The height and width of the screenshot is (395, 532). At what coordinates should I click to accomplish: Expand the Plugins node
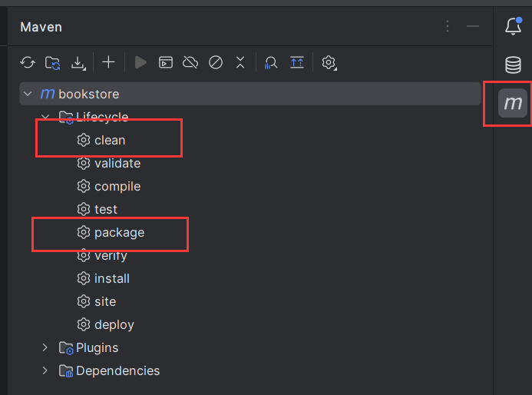pos(45,347)
